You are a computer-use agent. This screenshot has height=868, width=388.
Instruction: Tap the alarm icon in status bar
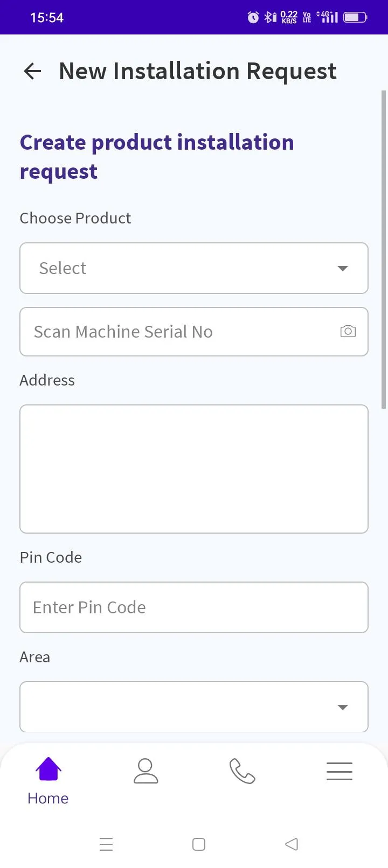click(253, 17)
